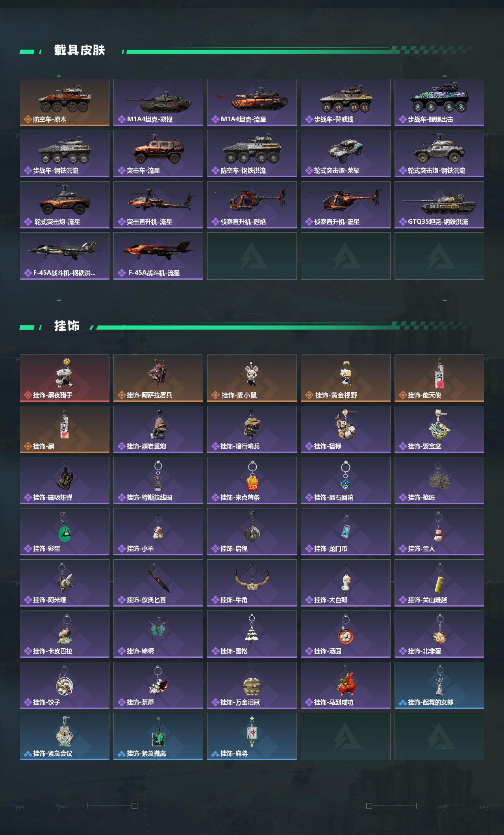Click the 载具皮肤 section heading
Screen dimensions: 504x835
pyautogui.click(x=80, y=50)
